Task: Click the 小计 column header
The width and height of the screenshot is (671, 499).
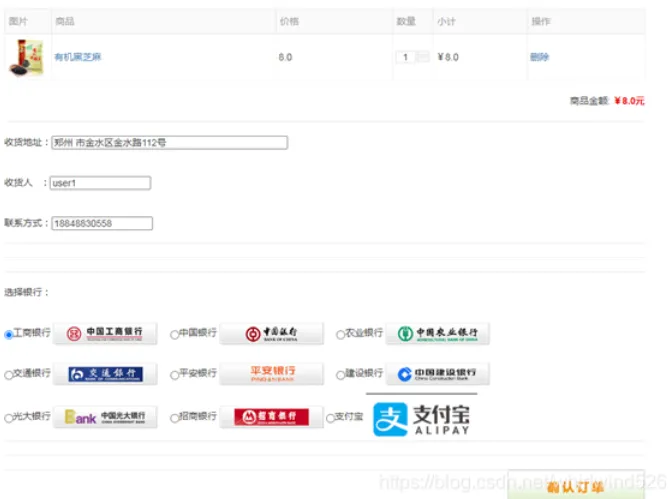Action: 446,21
